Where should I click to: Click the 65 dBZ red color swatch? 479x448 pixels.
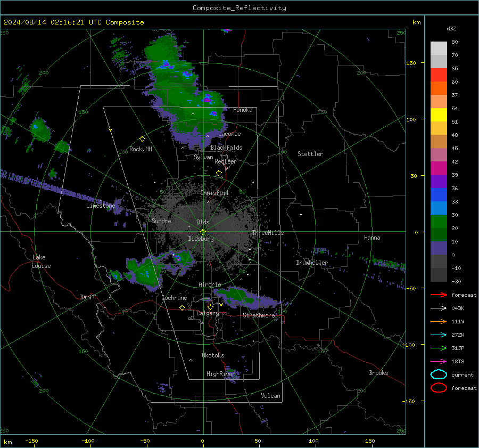coord(439,75)
